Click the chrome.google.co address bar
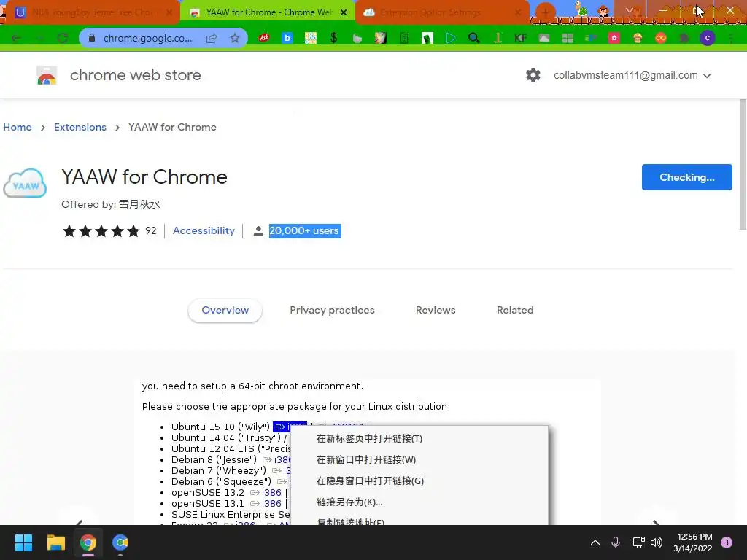Screen dimensions: 747x560 (147, 38)
